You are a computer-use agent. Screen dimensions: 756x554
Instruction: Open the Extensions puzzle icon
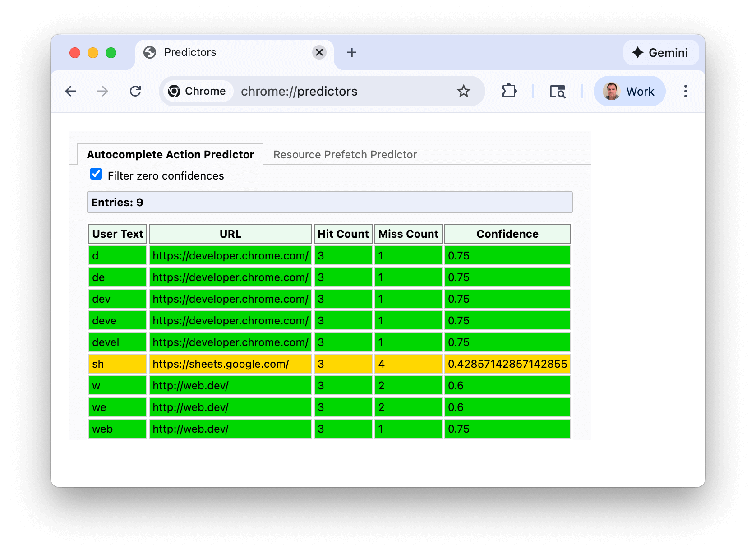coord(509,91)
